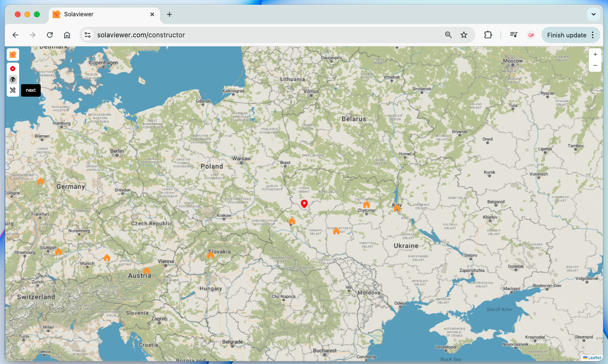The height and width of the screenshot is (364, 608).
Task: Click the 'Lithuania' country label
Action: 293,79
